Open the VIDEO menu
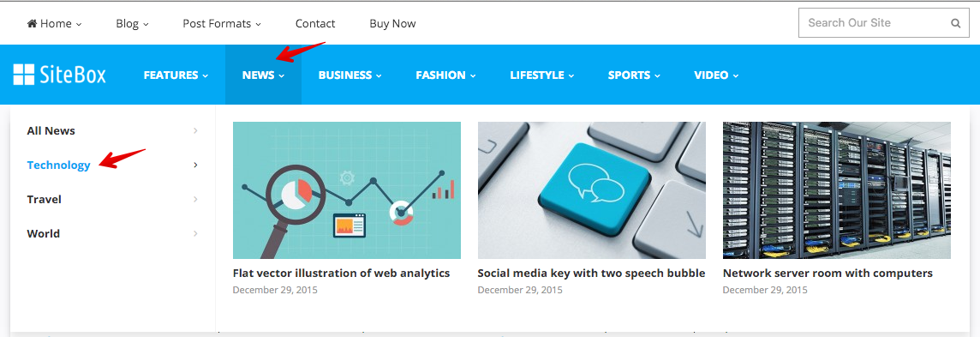 (x=716, y=75)
